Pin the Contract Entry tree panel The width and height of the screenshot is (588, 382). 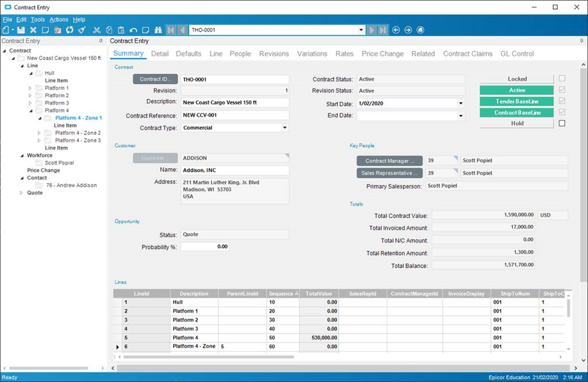point(101,41)
